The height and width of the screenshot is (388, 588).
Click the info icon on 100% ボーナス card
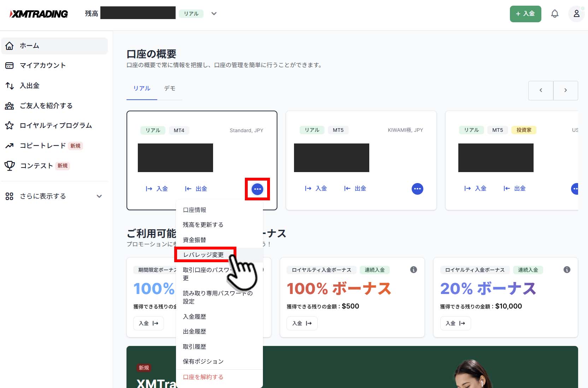(x=413, y=270)
